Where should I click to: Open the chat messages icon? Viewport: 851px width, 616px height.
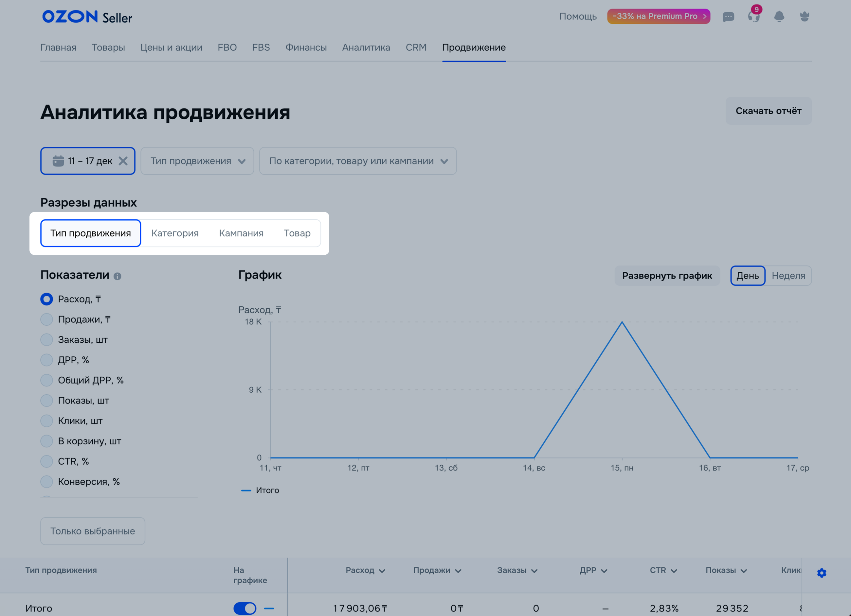coord(728,16)
